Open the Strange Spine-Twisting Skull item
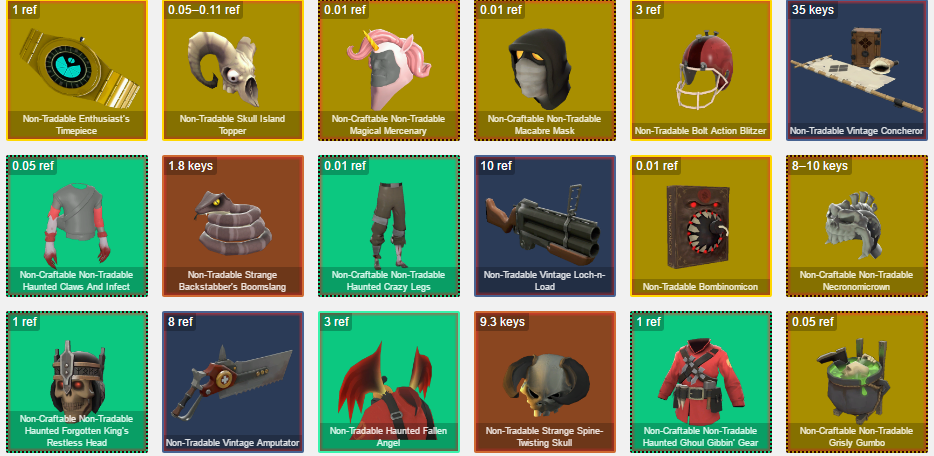The width and height of the screenshot is (934, 456). tap(544, 382)
